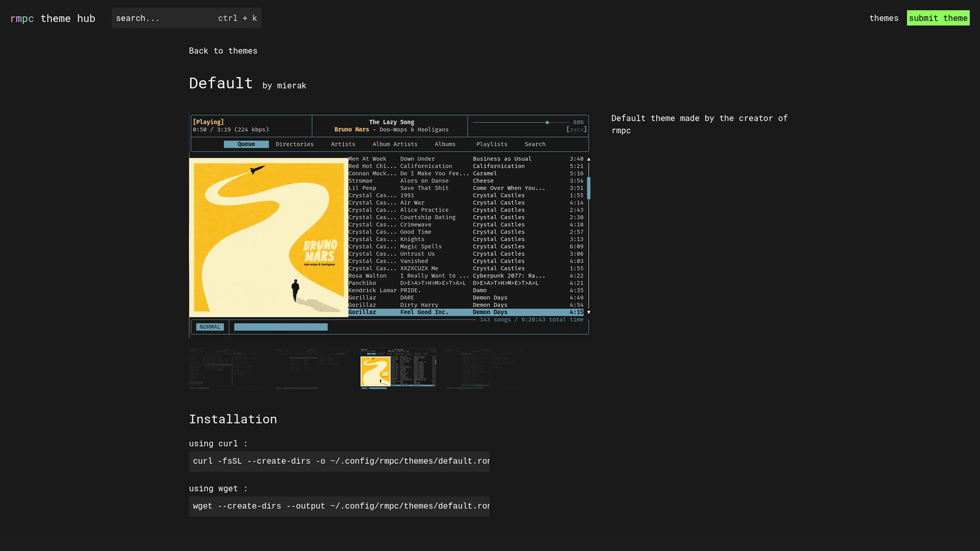980x551 pixels.
Task: Click the 'using curl :' label
Action: pyautogui.click(x=218, y=443)
